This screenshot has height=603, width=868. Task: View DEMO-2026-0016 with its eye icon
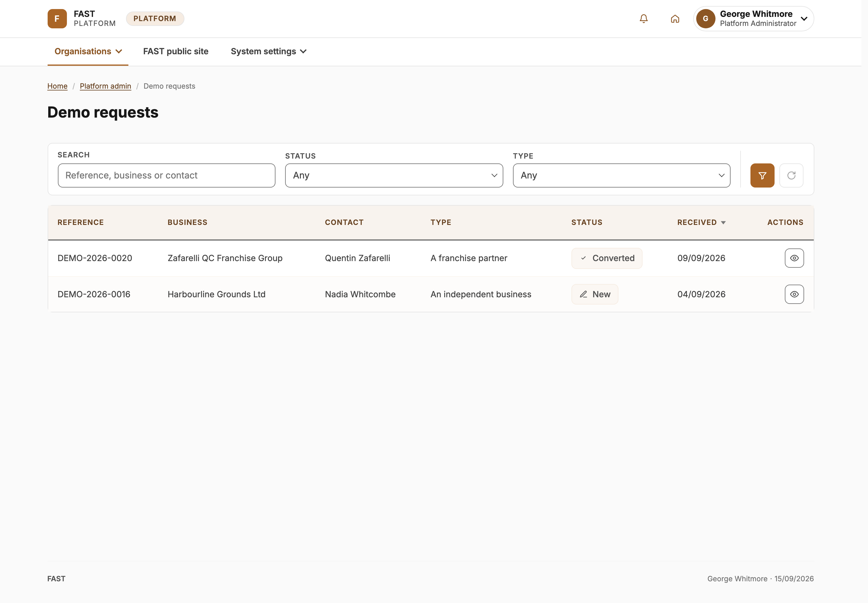click(x=794, y=294)
